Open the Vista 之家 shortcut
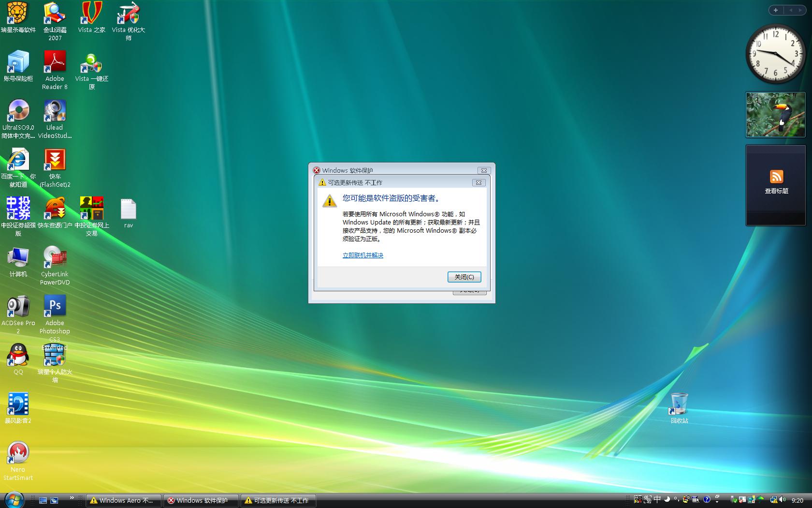Viewport: 812px width, 508px height. click(91, 18)
